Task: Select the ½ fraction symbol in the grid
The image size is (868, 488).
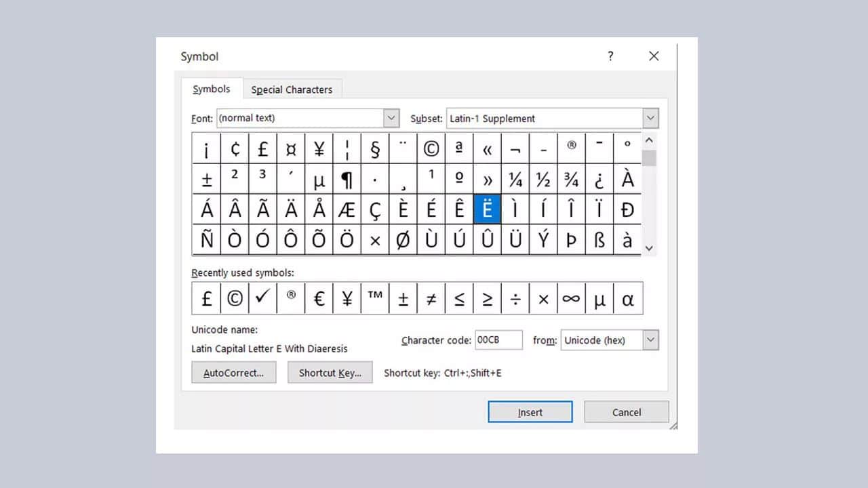Action: [x=542, y=179]
